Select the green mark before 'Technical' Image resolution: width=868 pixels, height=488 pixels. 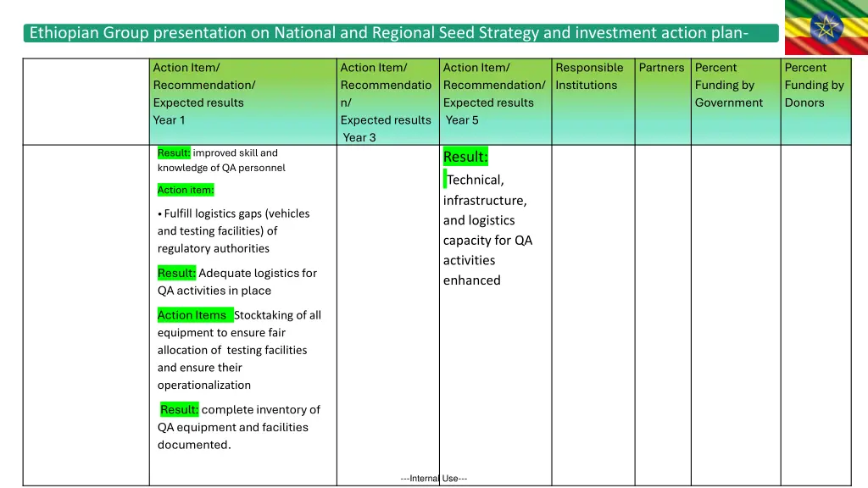pos(445,179)
